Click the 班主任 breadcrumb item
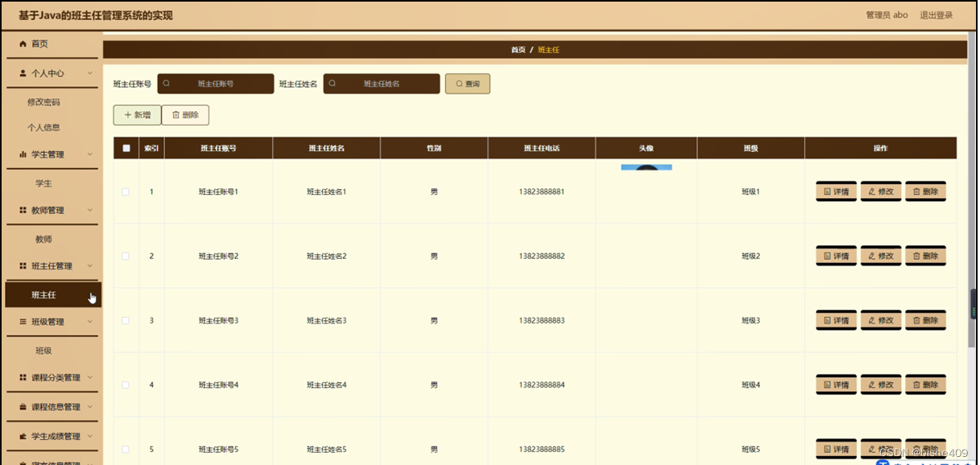The width and height of the screenshot is (980, 465). [548, 50]
